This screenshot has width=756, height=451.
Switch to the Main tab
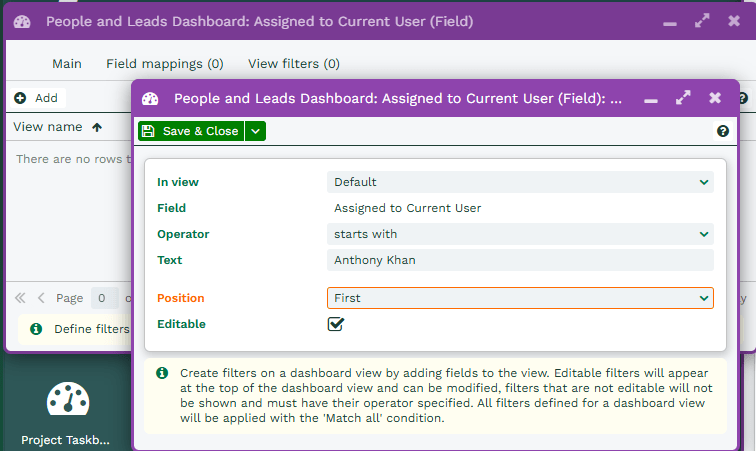click(67, 64)
